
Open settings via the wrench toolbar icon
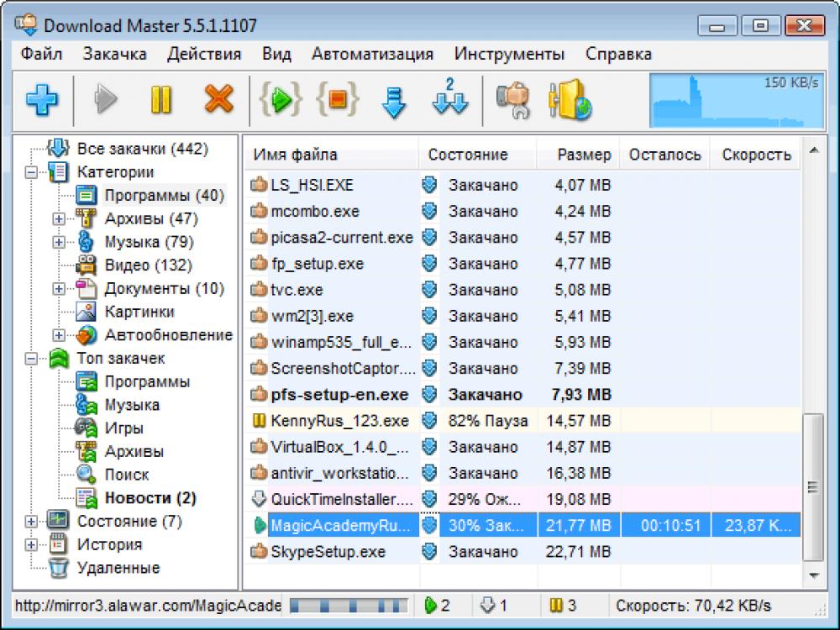pos(512,99)
